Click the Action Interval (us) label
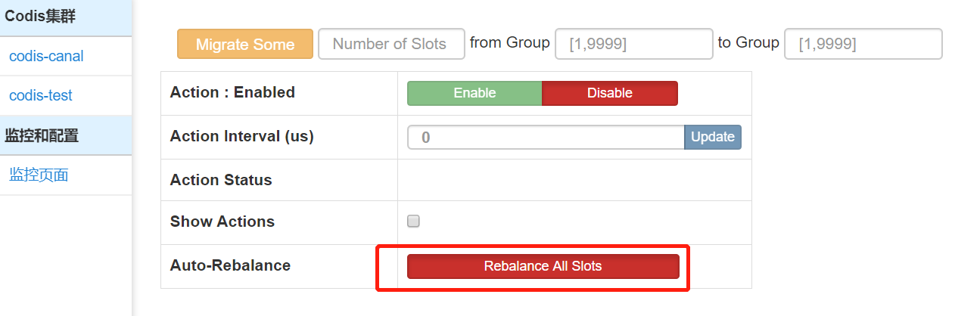This screenshot has height=316, width=980. coord(241,137)
